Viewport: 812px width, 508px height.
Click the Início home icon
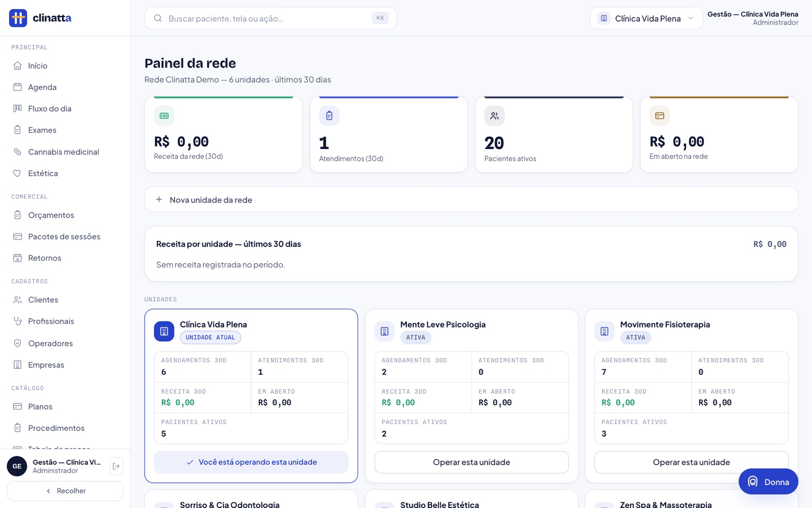18,65
